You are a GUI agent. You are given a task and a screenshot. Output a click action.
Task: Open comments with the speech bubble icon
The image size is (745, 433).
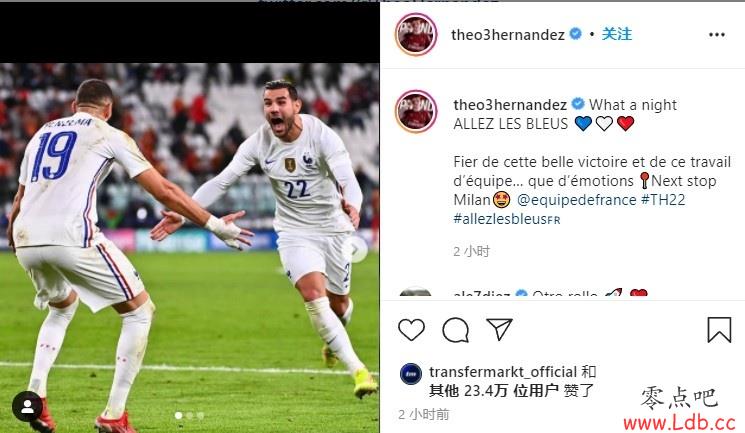456,330
